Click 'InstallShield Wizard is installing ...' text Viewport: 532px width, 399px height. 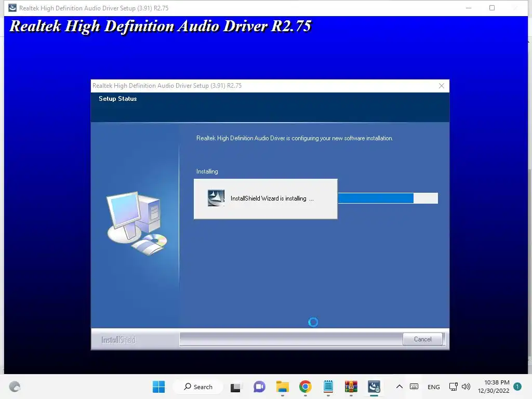pyautogui.click(x=272, y=198)
